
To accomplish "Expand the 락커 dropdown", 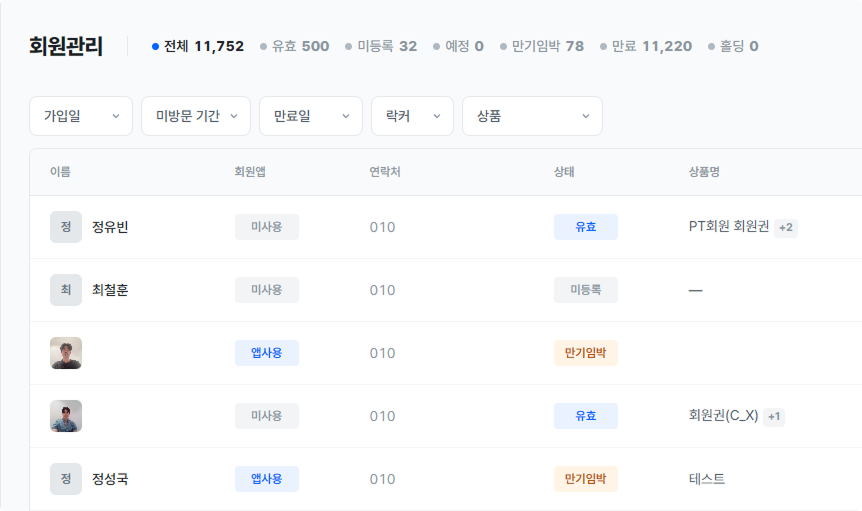I will (412, 116).
